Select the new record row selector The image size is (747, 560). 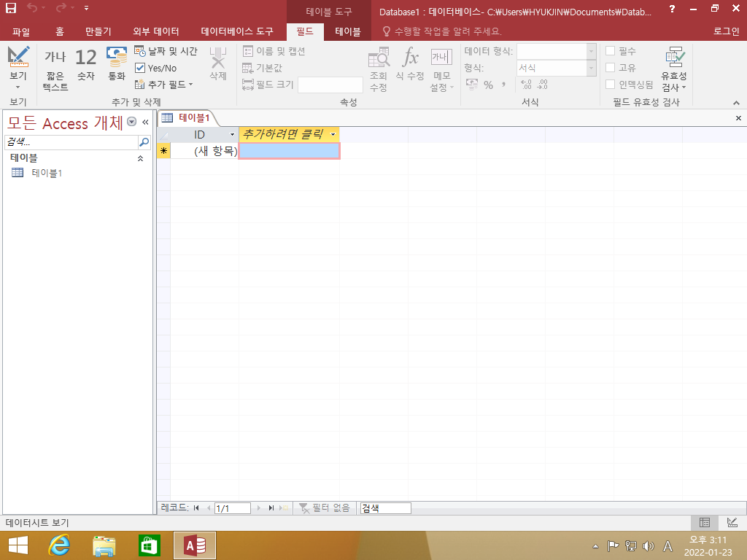[164, 151]
